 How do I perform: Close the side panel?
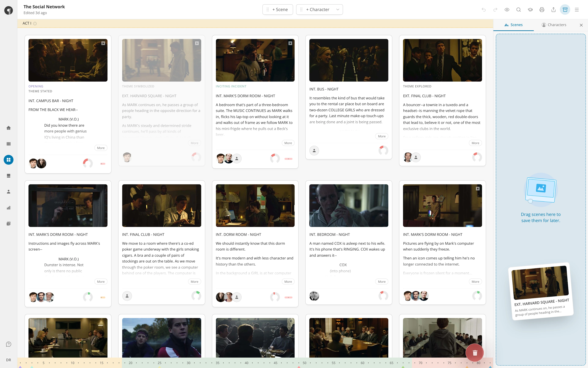tap(581, 25)
